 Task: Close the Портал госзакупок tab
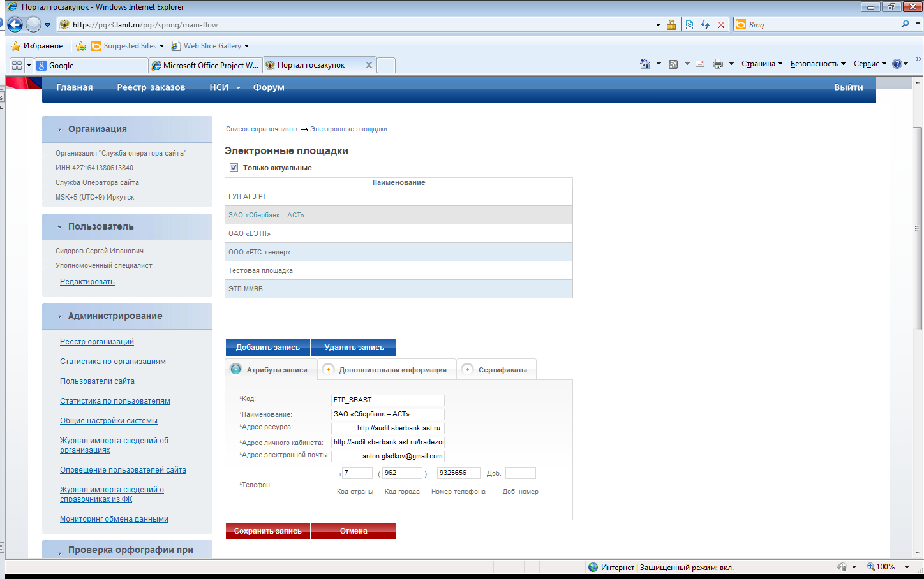coord(369,65)
